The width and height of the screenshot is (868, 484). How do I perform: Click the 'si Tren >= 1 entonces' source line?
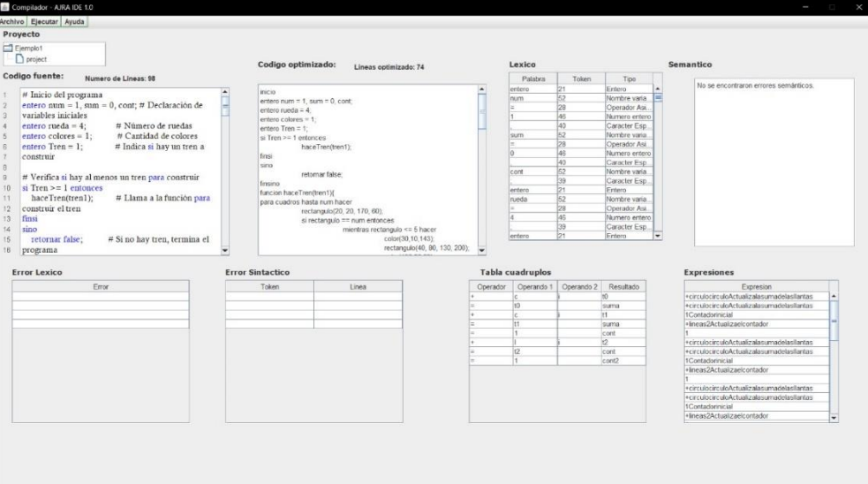point(62,188)
